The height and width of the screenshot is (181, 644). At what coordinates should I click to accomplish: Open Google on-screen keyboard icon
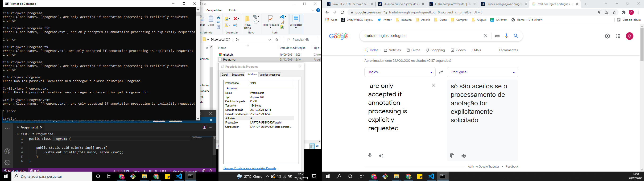pos(497,36)
